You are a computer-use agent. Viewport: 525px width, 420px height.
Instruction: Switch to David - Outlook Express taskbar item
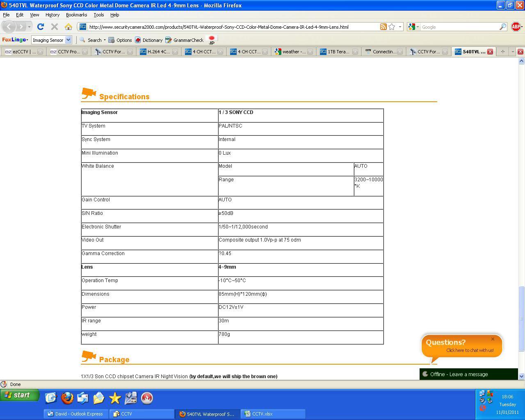(x=76, y=414)
